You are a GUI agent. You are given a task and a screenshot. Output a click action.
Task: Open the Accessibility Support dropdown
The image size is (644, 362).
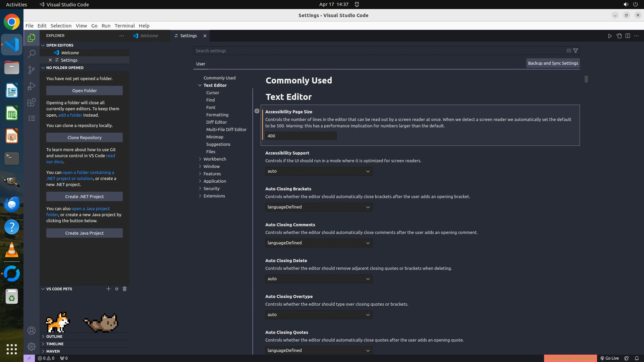click(x=319, y=171)
